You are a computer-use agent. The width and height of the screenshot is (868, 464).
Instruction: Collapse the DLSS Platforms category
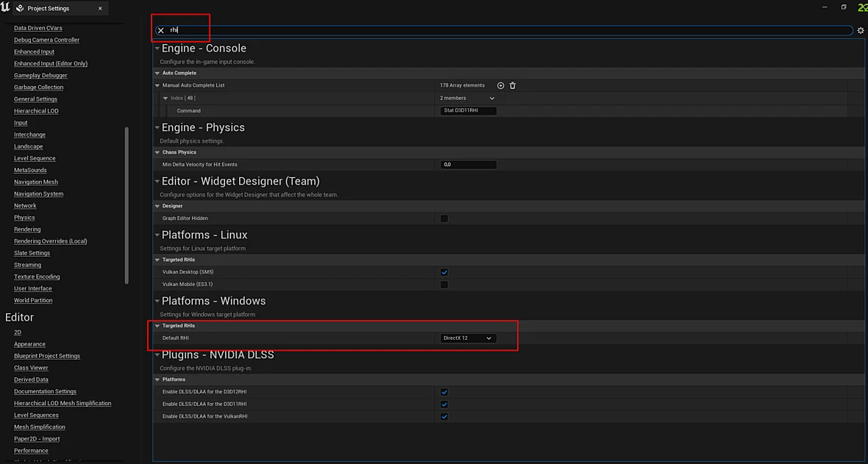point(157,379)
